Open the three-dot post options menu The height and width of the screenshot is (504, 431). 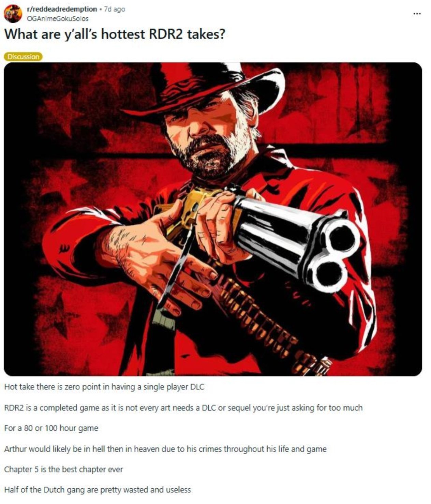coord(416,14)
